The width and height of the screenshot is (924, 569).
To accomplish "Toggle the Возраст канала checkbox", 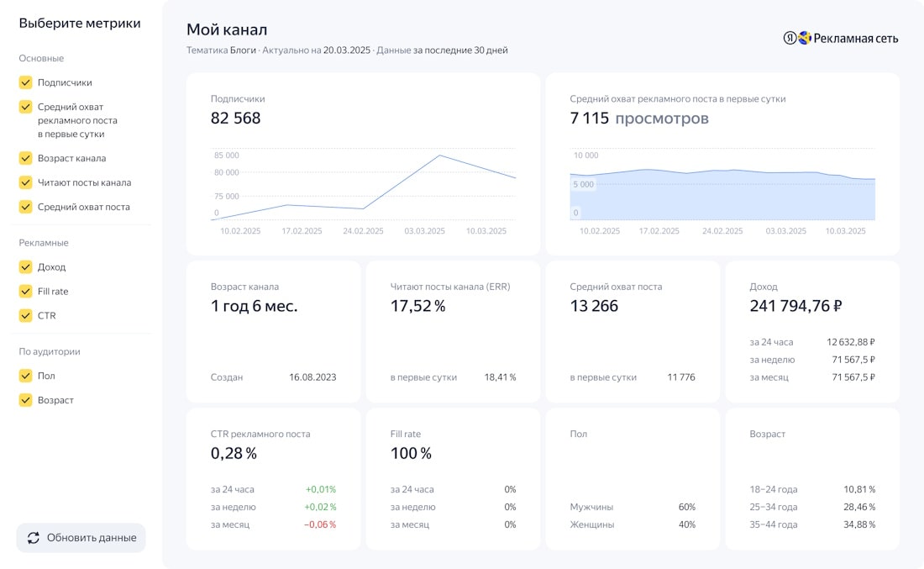I will 26,158.
